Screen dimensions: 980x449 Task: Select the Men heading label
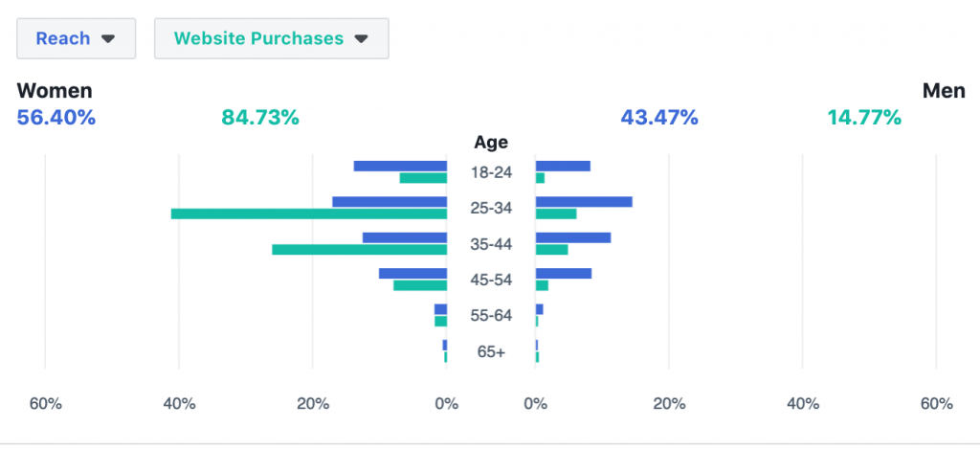(x=943, y=91)
